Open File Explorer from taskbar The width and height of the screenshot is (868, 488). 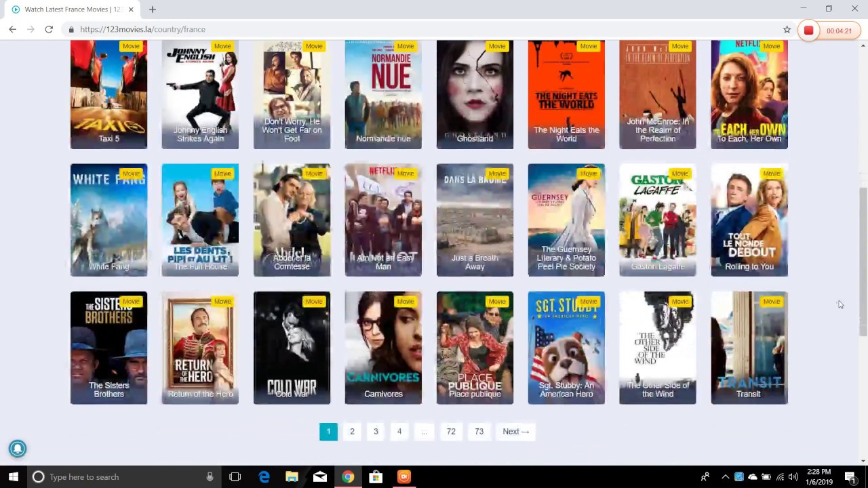click(x=292, y=477)
